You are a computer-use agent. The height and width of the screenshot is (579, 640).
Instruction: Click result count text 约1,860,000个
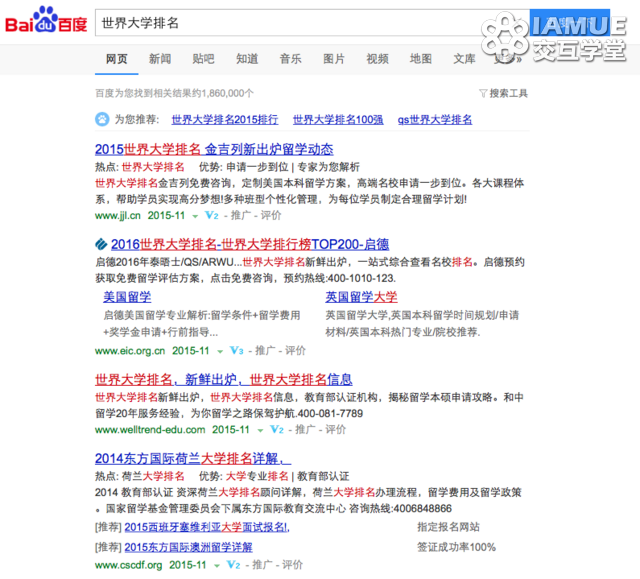222,93
